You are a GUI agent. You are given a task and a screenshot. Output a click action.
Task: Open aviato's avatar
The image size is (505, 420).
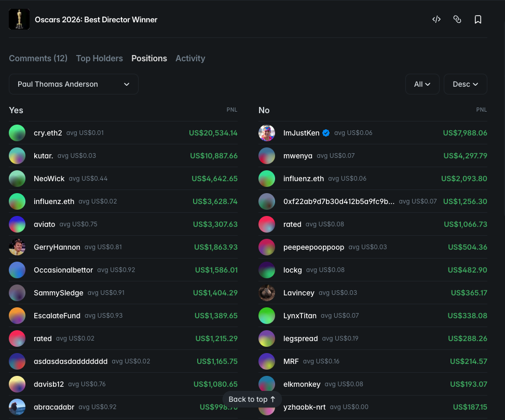(x=17, y=224)
